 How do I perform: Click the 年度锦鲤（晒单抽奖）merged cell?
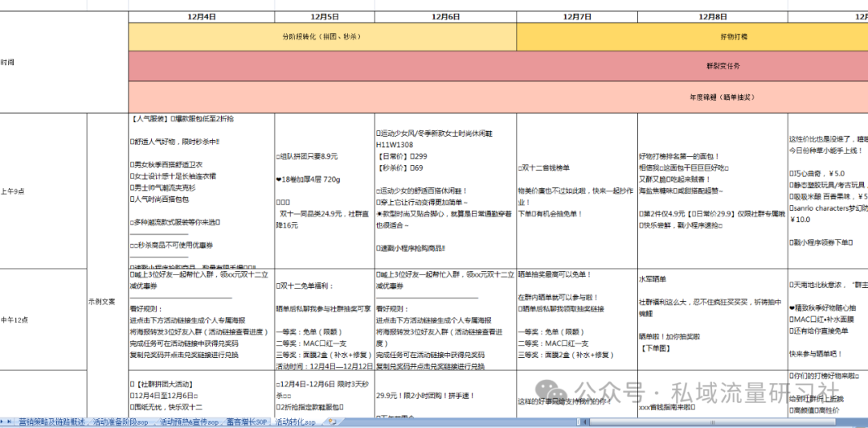click(x=498, y=97)
